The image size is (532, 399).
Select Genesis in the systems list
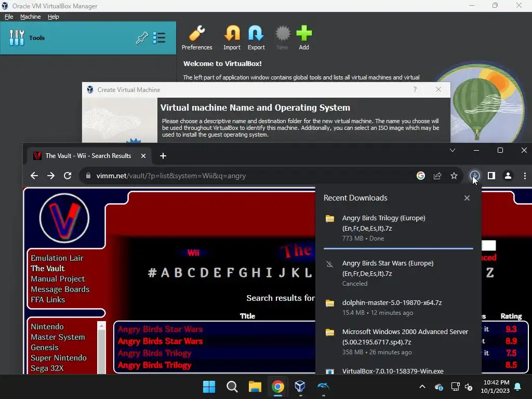(x=45, y=348)
